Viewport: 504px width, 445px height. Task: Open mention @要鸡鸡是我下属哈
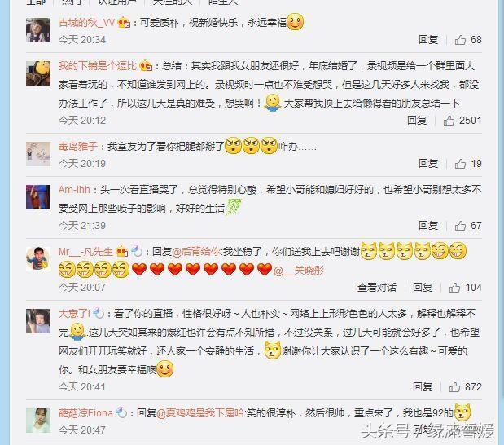(x=200, y=413)
